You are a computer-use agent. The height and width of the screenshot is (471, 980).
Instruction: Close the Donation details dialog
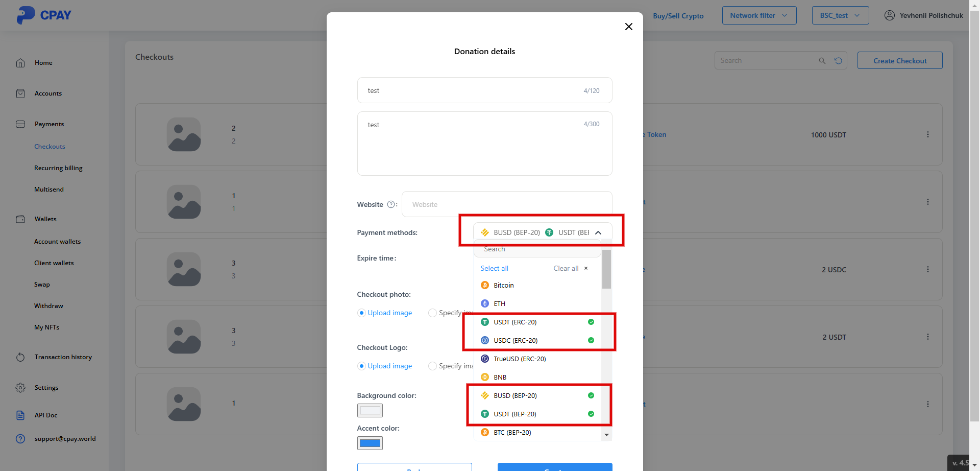[629, 27]
